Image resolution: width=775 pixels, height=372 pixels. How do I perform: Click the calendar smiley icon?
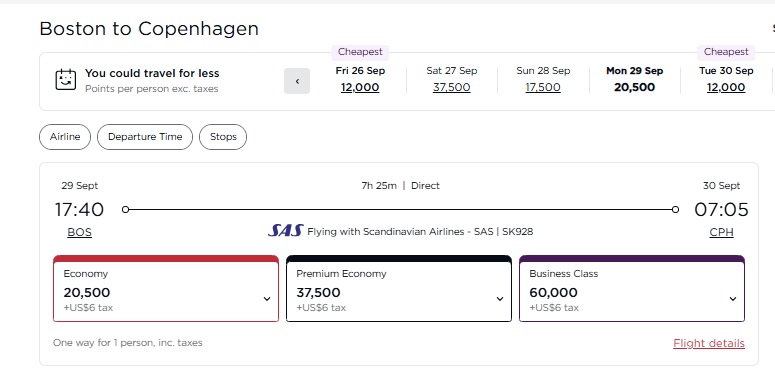click(x=66, y=80)
